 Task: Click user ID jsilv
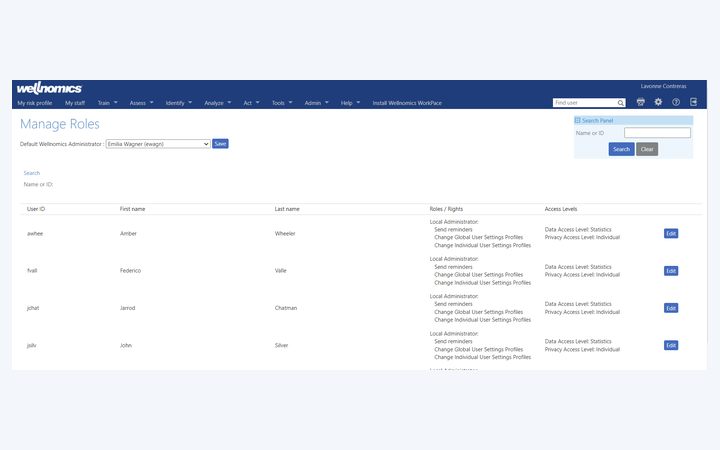click(32, 345)
